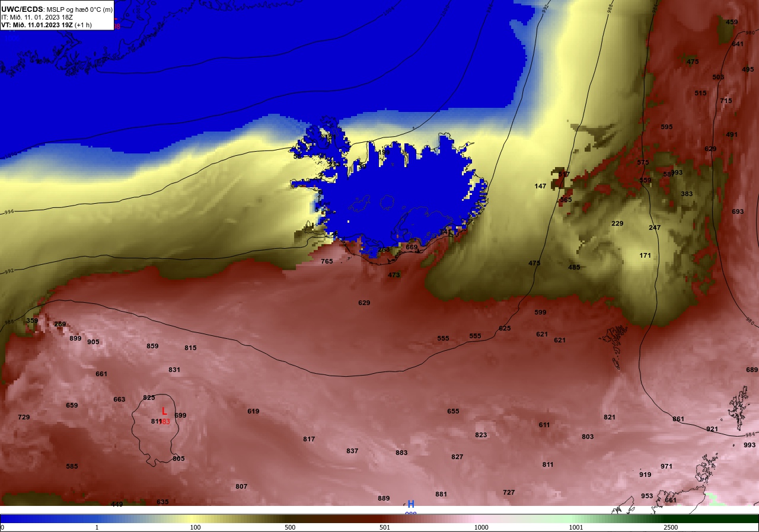
Task: Click the height value 611
Action: 544,425
